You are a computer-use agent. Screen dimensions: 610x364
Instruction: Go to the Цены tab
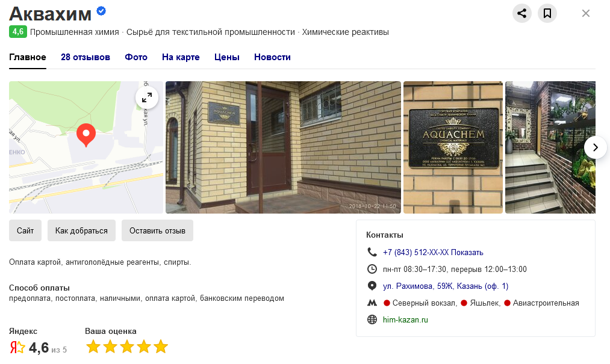pyautogui.click(x=227, y=57)
